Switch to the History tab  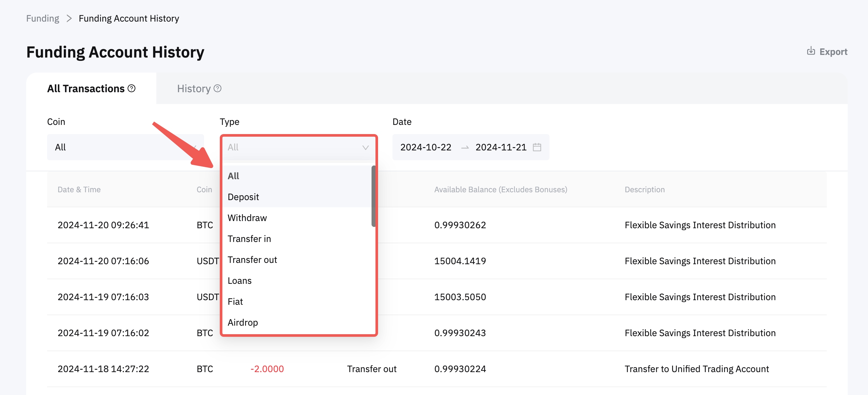194,88
